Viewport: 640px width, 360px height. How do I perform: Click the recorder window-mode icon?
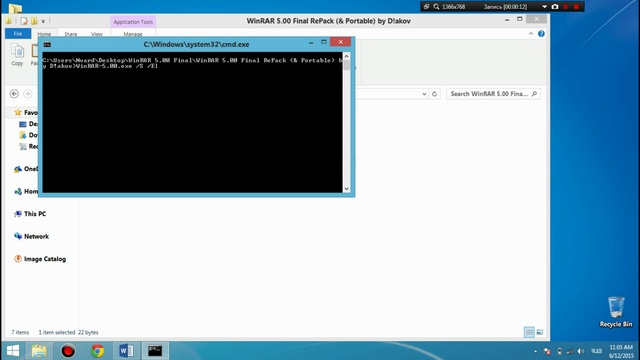click(426, 7)
